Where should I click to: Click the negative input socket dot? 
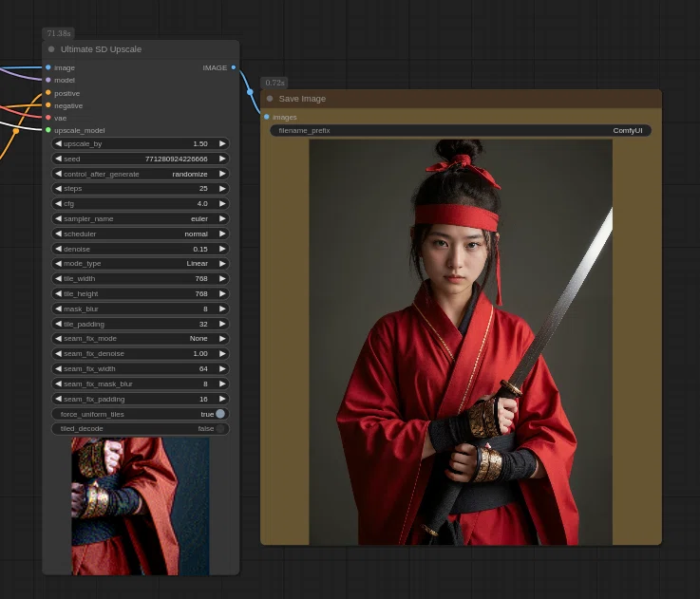click(x=48, y=105)
